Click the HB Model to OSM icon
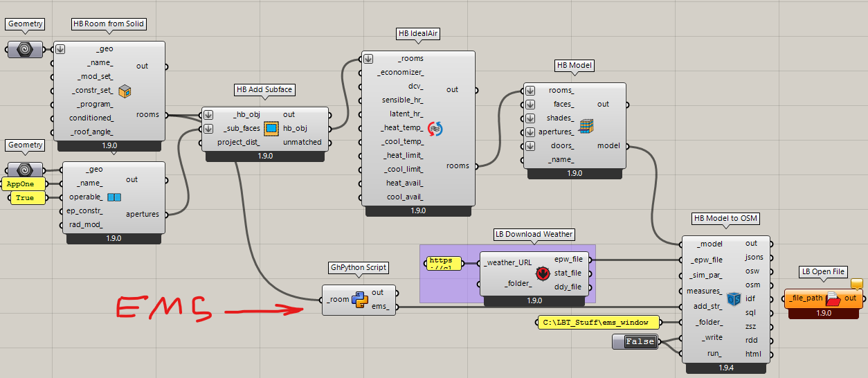The height and width of the screenshot is (378, 868). pos(734,298)
